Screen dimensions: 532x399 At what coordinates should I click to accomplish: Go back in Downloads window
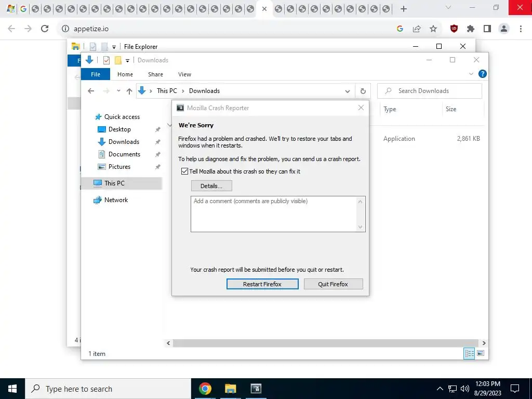91,90
